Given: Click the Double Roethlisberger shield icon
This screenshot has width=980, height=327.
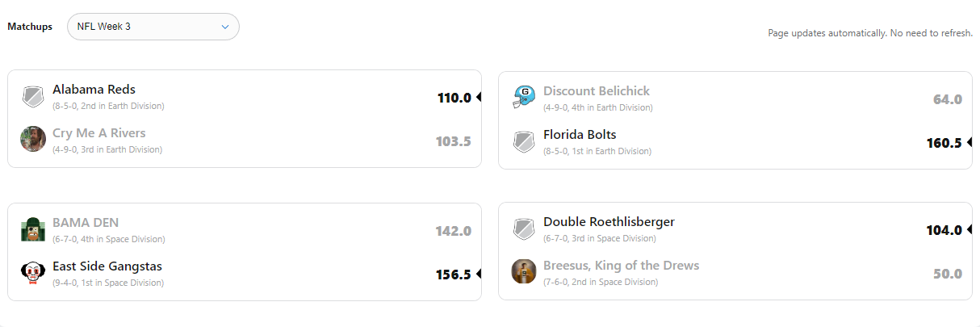Looking at the screenshot, I should click(524, 229).
